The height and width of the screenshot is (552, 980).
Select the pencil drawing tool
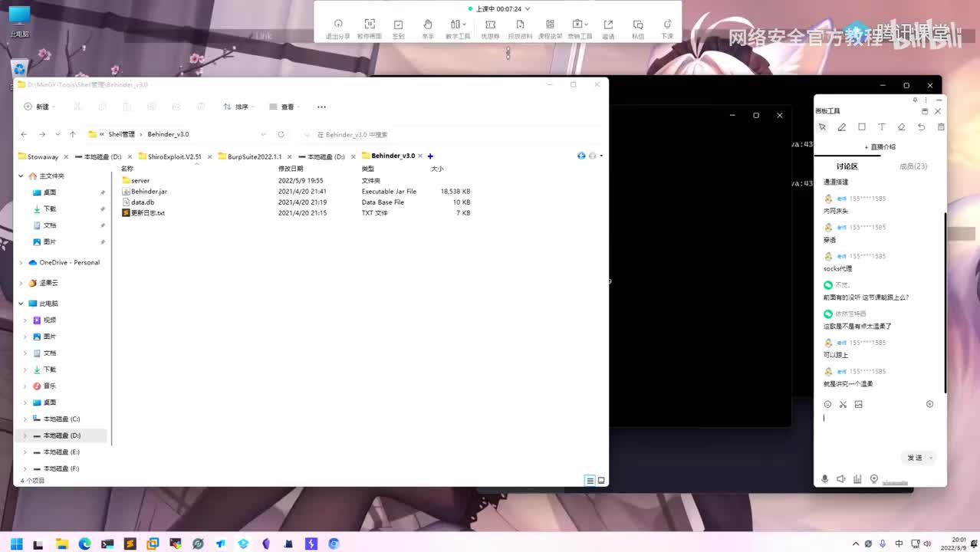842,127
